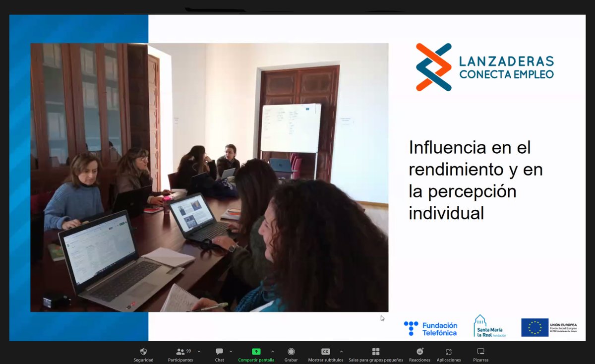Expand the caret next to Participantes
Image resolution: width=595 pixels, height=364 pixels.
(x=199, y=351)
